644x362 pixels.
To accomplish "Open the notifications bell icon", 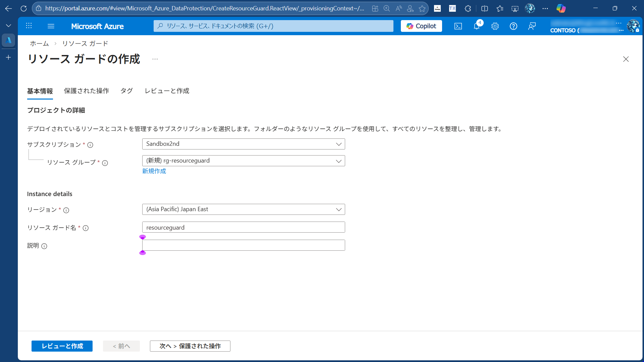I will pos(477,26).
